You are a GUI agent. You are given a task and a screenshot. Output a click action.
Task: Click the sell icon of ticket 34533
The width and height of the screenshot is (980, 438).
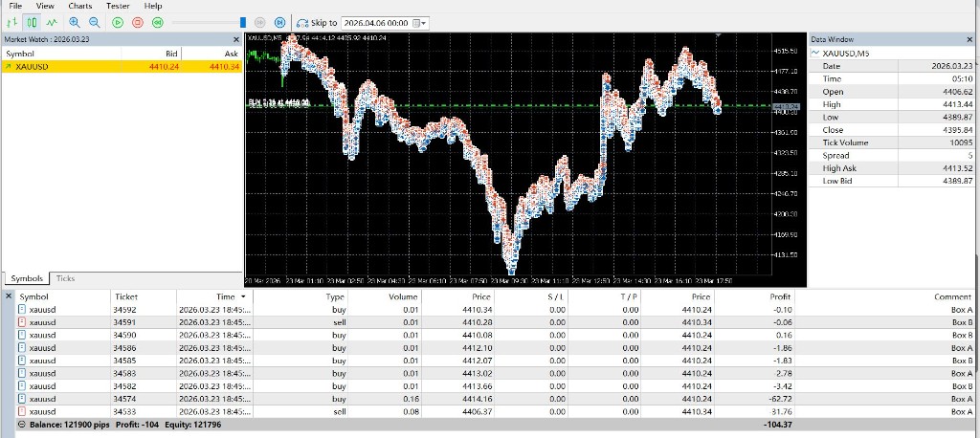pyautogui.click(x=22, y=412)
